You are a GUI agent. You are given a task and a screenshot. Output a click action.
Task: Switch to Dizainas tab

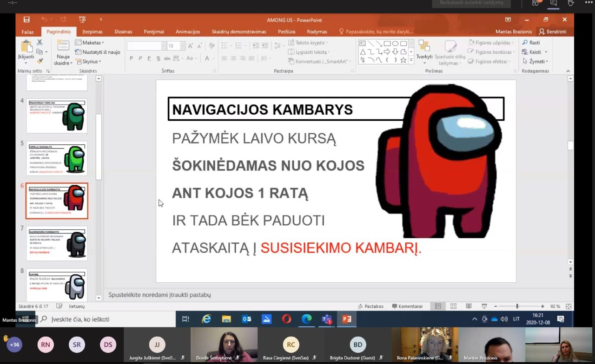(x=123, y=32)
